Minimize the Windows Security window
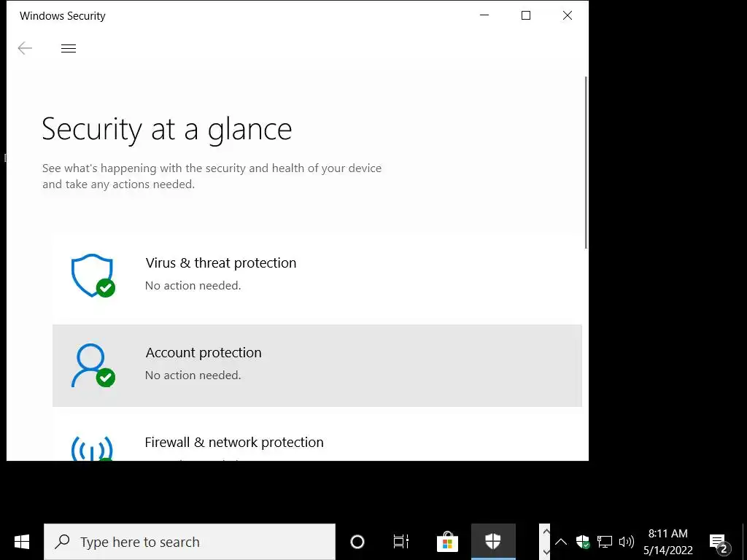The width and height of the screenshot is (747, 560). pos(484,15)
